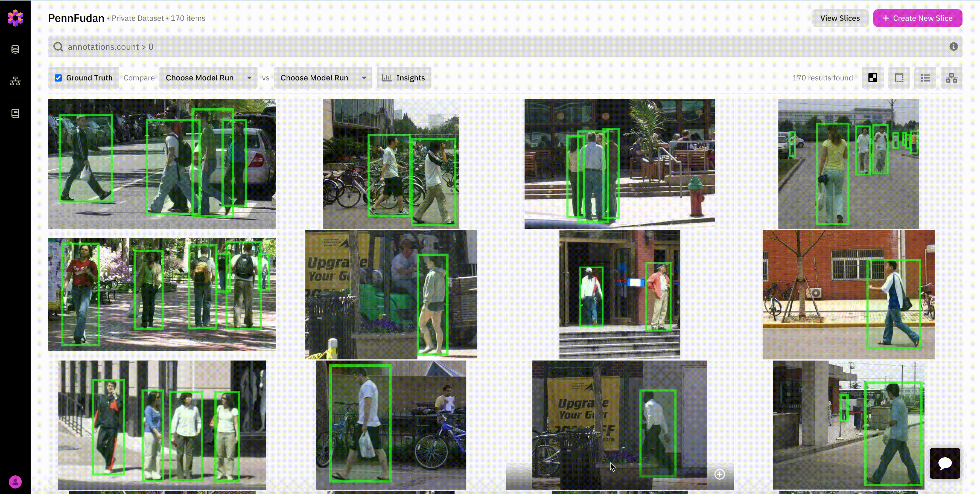
Task: Click View Slices button
Action: point(840,18)
